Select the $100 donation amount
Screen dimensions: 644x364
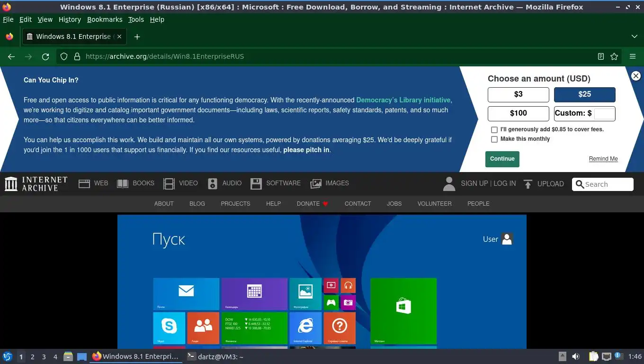[519, 113]
